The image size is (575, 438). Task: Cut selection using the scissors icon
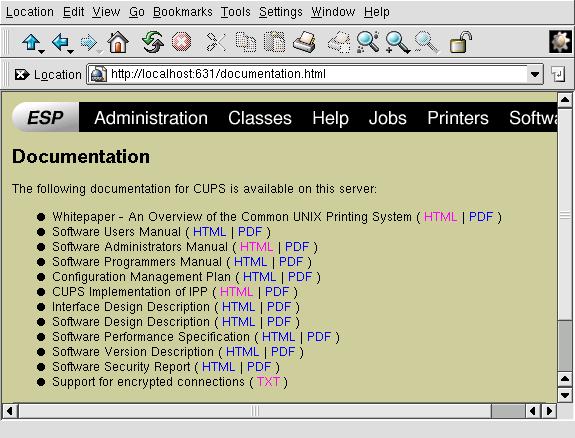[216, 42]
